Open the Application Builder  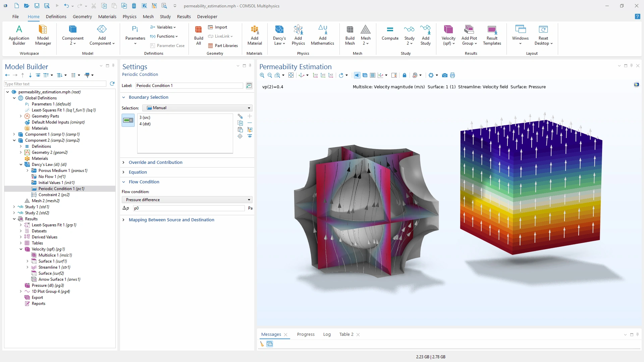(x=19, y=35)
